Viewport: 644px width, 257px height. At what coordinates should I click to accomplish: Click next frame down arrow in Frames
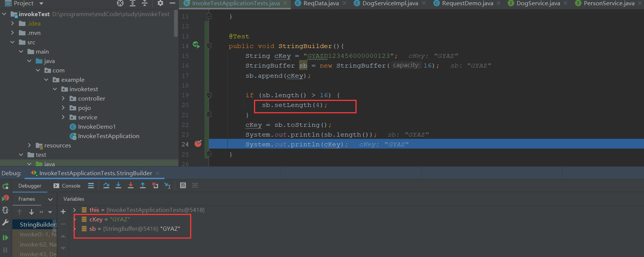32,212
